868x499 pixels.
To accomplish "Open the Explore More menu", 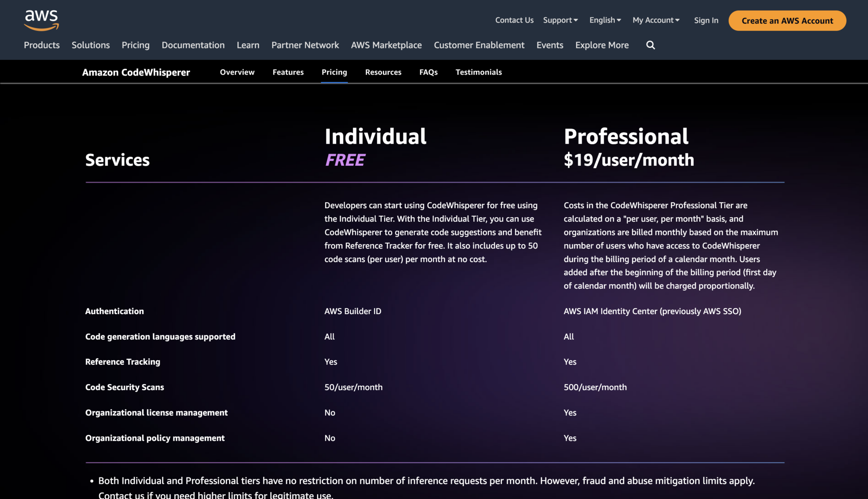I will [x=601, y=45].
